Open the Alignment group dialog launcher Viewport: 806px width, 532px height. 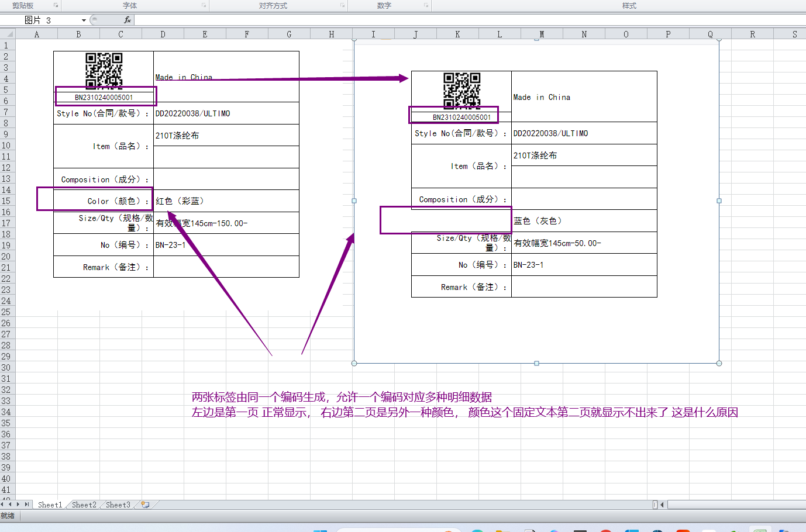tap(343, 5)
